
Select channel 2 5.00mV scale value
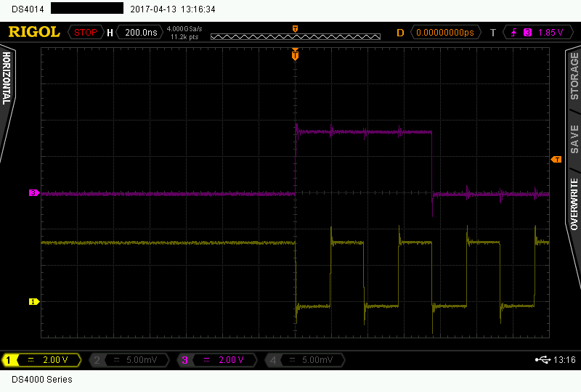pyautogui.click(x=142, y=360)
